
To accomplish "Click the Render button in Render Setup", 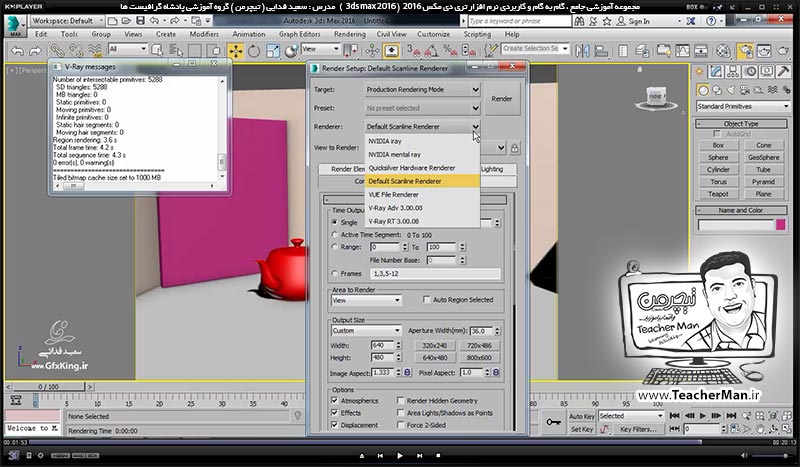I will coord(502,99).
